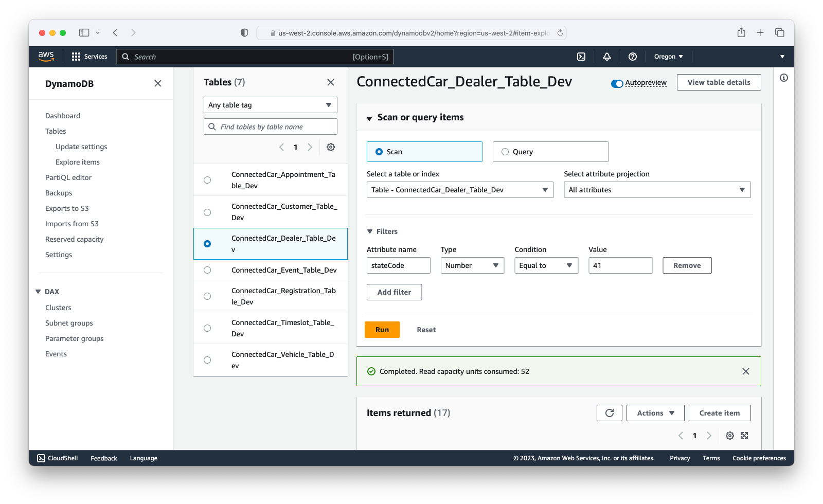Open the account menu arrow in the top bar
The image size is (823, 504).
(x=782, y=57)
